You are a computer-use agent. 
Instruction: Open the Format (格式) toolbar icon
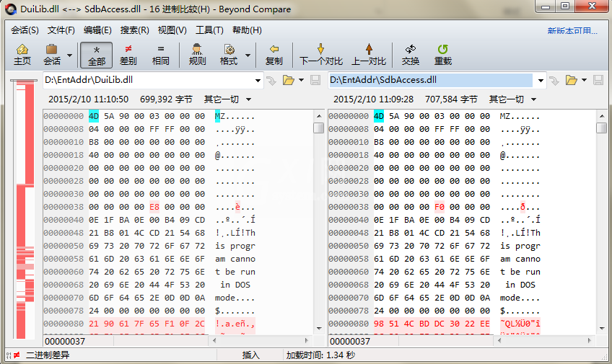click(x=229, y=55)
